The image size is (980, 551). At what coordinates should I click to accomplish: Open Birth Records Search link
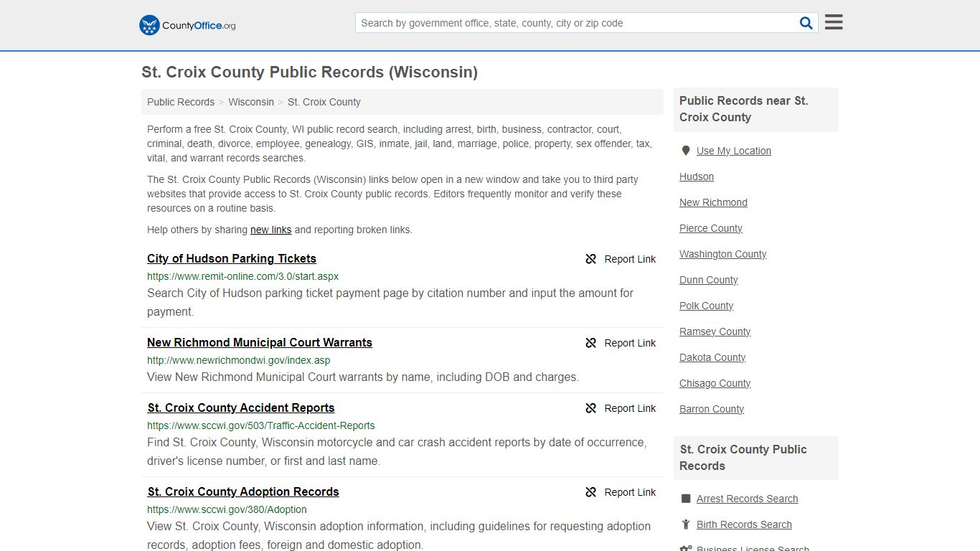coord(744,524)
